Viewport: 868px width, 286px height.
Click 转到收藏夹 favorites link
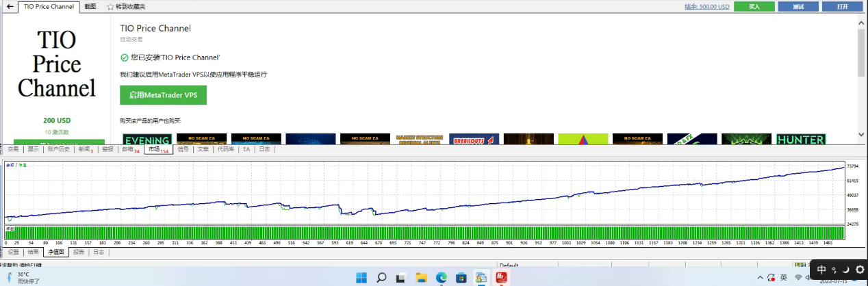point(131,6)
